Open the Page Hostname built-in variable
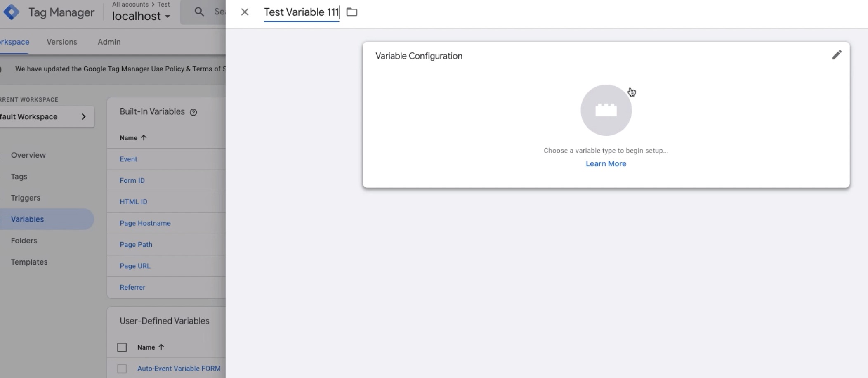868x378 pixels. [x=145, y=223]
